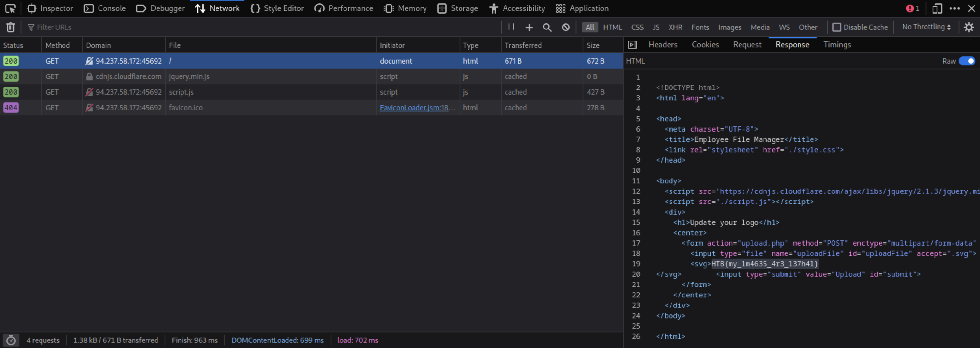The height and width of the screenshot is (348, 980).
Task: Clear network log with trash icon
Action: [x=11, y=27]
